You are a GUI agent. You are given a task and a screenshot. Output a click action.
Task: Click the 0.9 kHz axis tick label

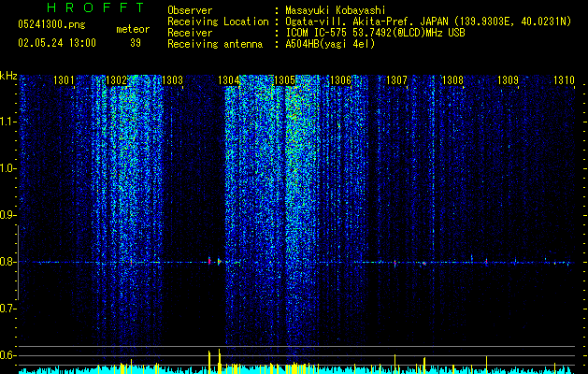coord(7,215)
